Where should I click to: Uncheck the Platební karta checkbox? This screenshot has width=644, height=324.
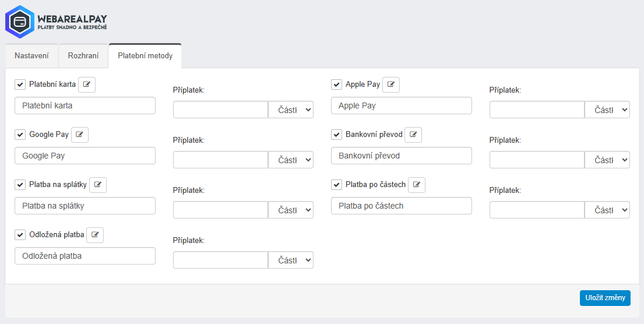point(20,84)
